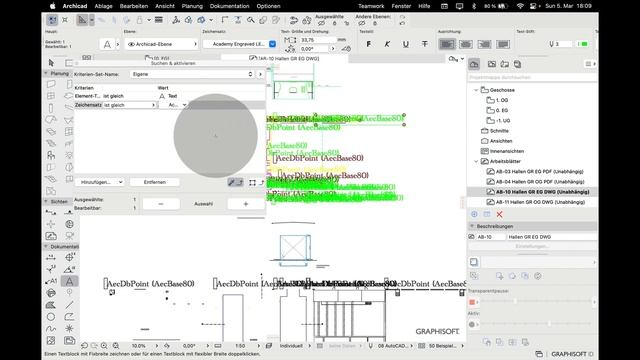
Task: Click the plus Auswahl button
Action: (246, 204)
